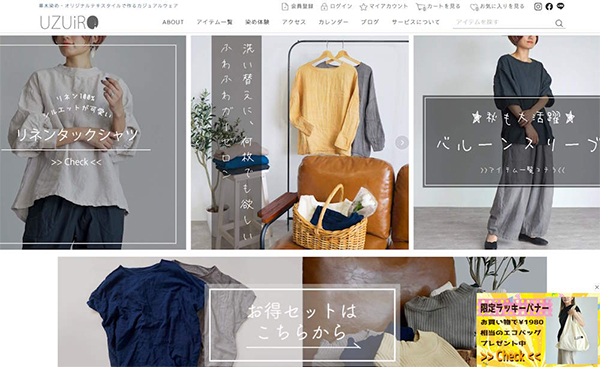Open 染め体験 menu item
Image resolution: width=600 pixels, height=367 pixels.
click(x=257, y=22)
